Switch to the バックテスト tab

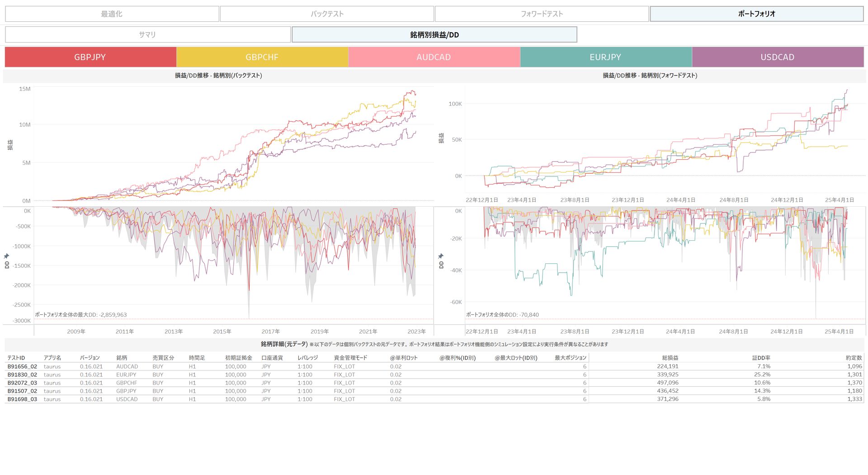[327, 14]
